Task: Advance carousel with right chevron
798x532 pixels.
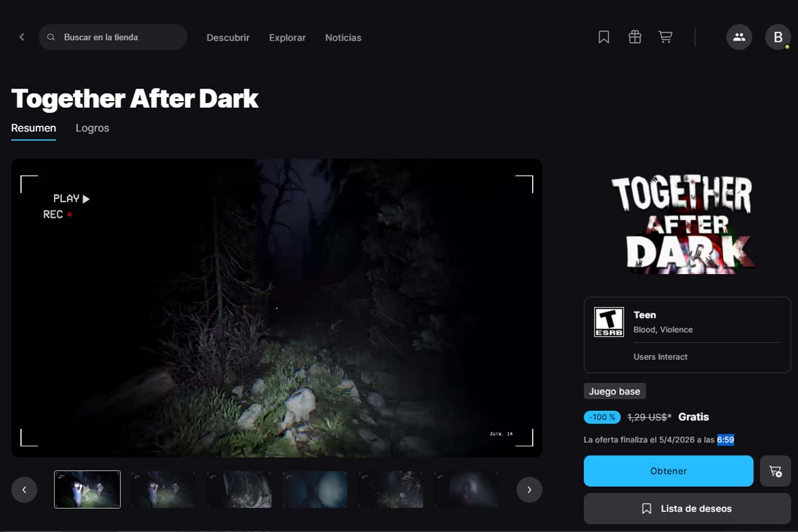Action: click(x=529, y=489)
